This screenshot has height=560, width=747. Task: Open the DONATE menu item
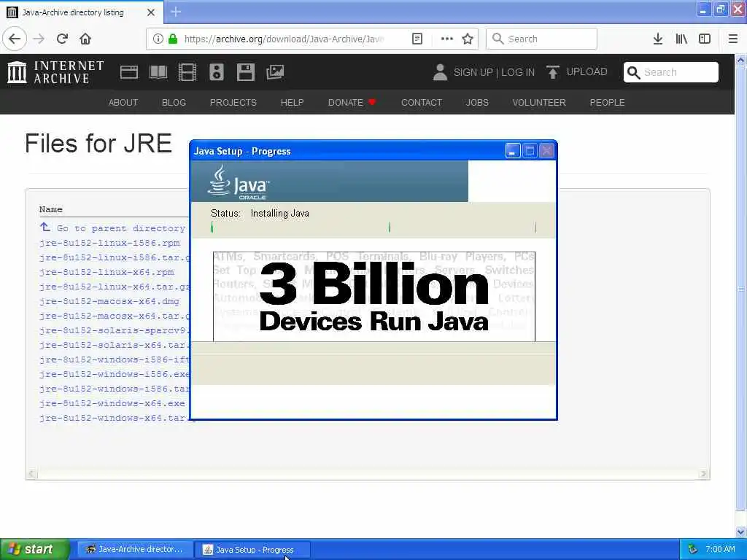pos(352,102)
